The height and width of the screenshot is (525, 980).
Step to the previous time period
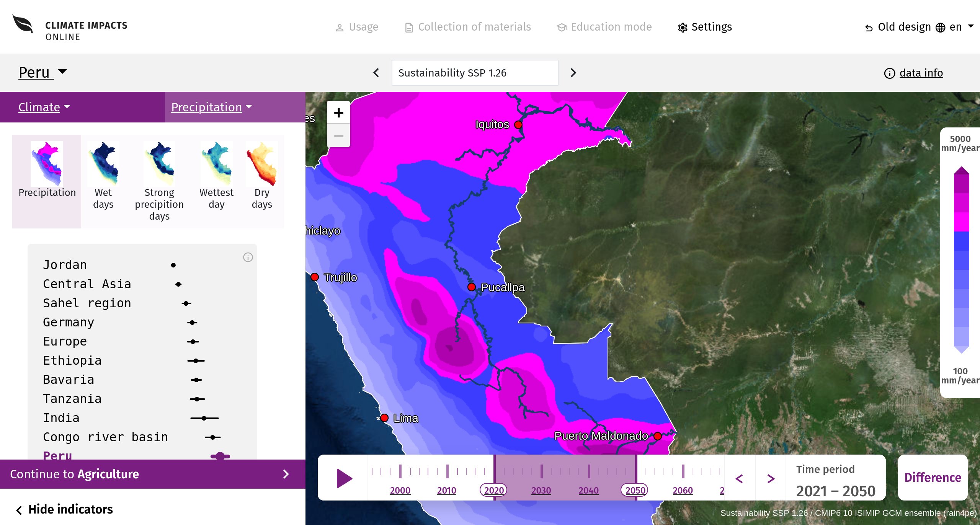[740, 478]
